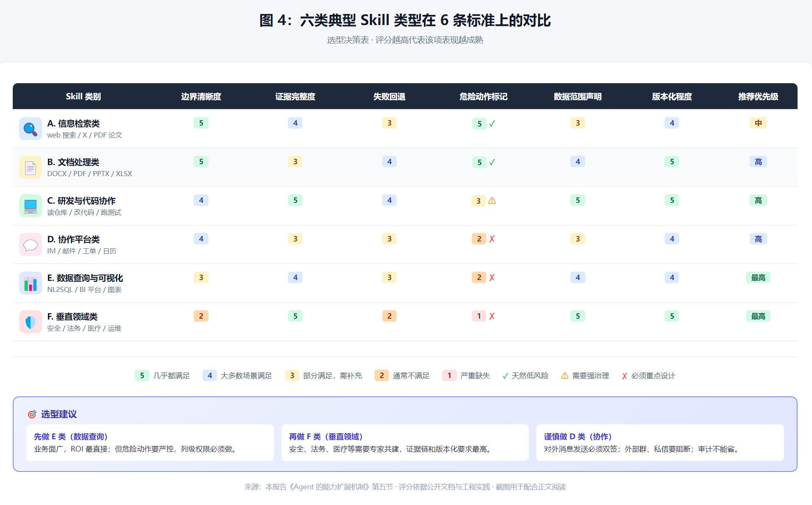Viewport: 812px width, 505px height.
Task: Click the legend badge 1 严重缺失
Action: [x=449, y=376]
